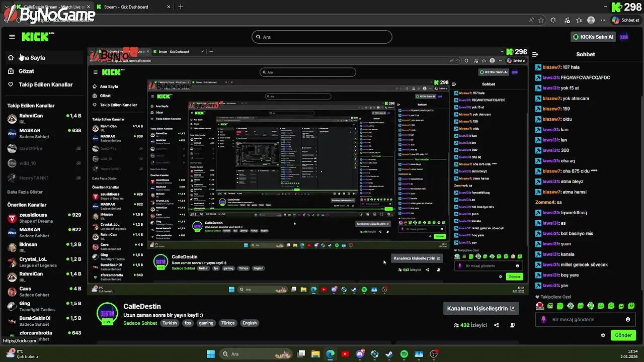Screen dimensions: 644x362
Task: Click chat message 'blazew7: 107 hala'
Action: 557,67
